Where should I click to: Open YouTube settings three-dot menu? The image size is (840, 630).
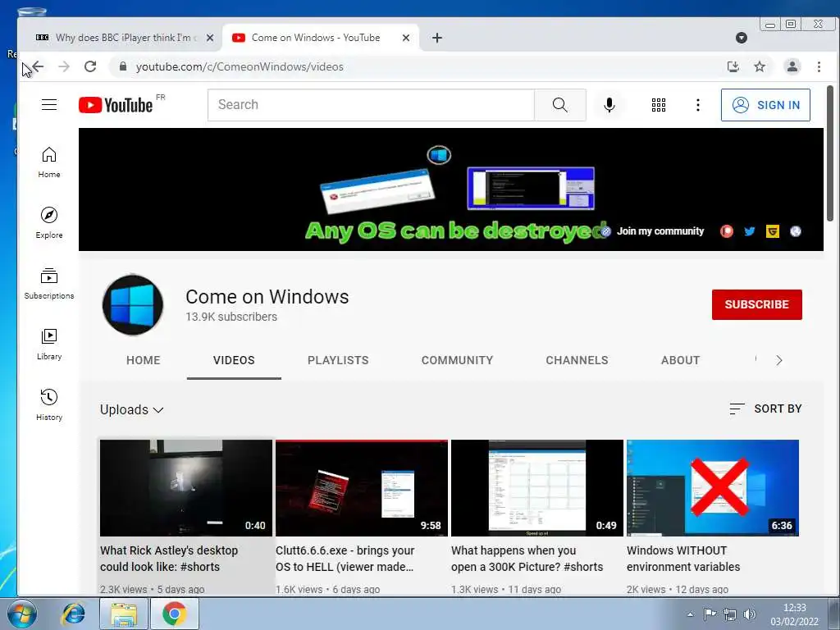pyautogui.click(x=697, y=105)
